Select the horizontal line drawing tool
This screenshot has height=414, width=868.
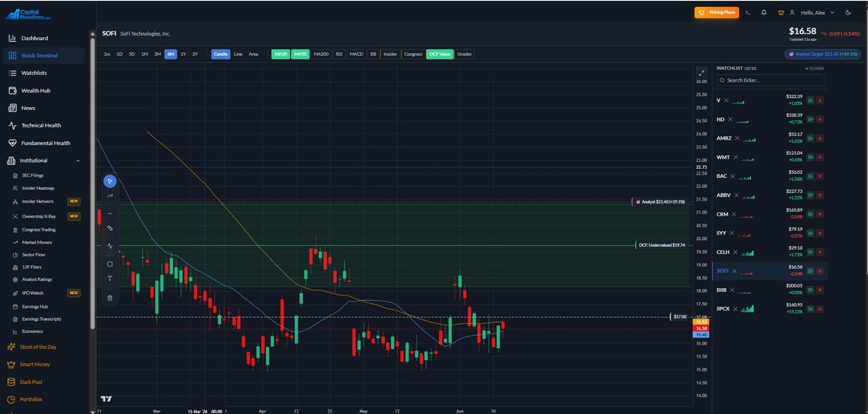[110, 214]
